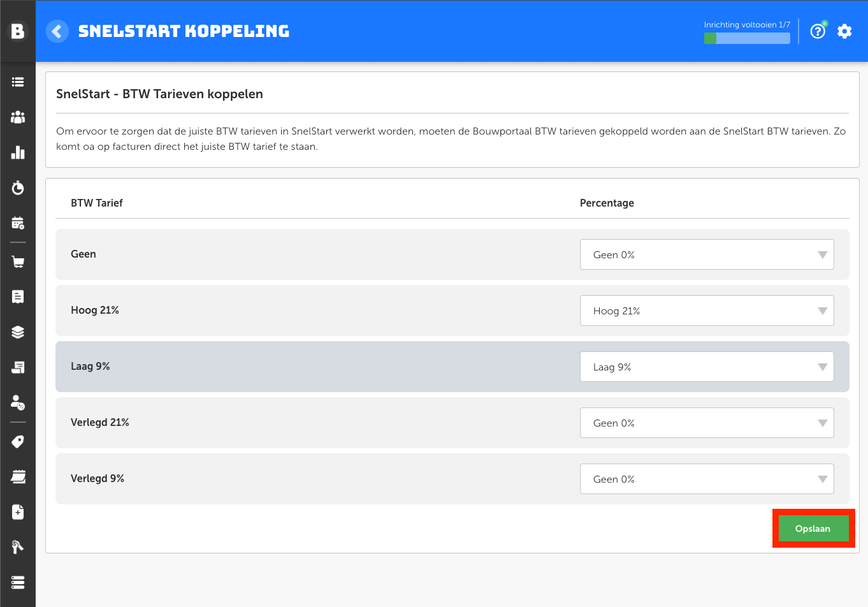Click the 'SnelStart - BTW Tarieven koppelen' heading
Image resolution: width=868 pixels, height=607 pixels.
[x=159, y=94]
